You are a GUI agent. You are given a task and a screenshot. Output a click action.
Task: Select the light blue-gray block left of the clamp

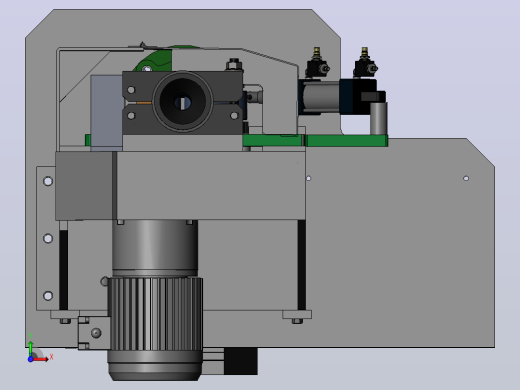point(107,113)
